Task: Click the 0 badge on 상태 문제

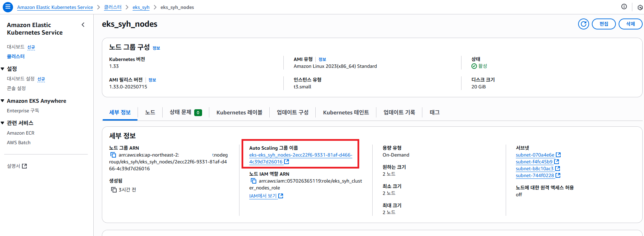Action: point(198,113)
